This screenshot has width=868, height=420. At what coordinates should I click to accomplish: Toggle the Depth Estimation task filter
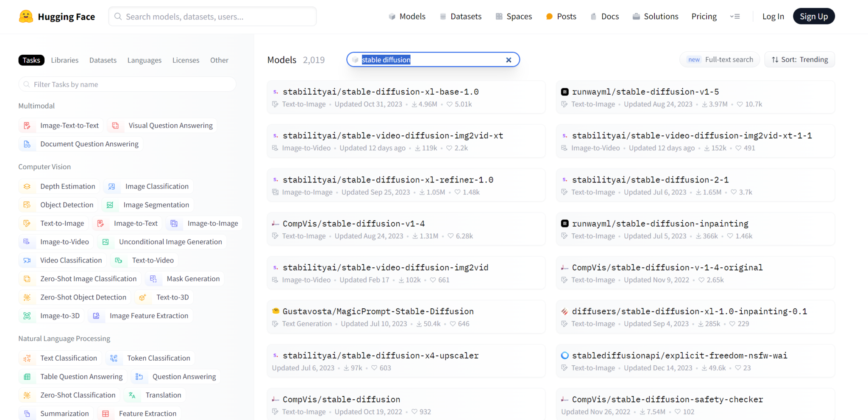pos(67,186)
